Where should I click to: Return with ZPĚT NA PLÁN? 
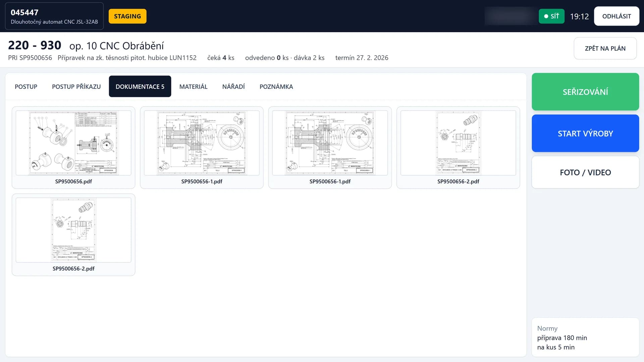pos(605,48)
